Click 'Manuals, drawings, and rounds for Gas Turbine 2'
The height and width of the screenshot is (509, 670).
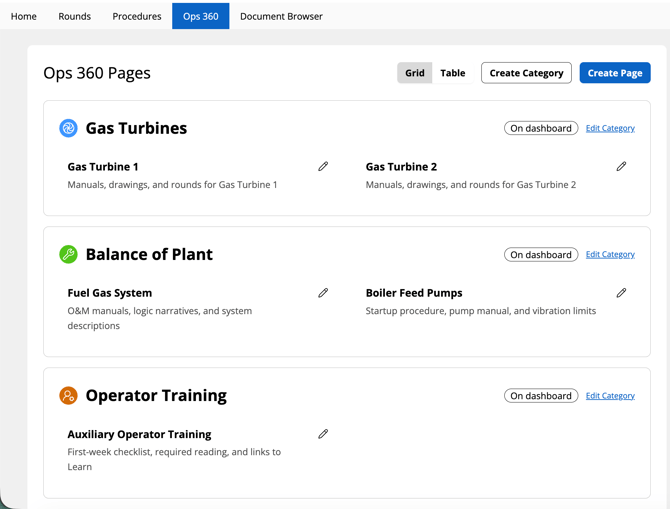pyautogui.click(x=470, y=185)
